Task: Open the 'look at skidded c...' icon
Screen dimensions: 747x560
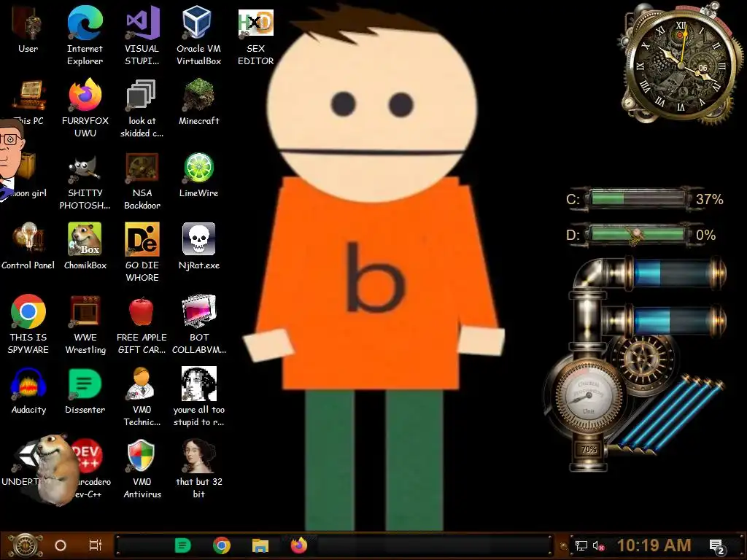Action: click(x=142, y=108)
